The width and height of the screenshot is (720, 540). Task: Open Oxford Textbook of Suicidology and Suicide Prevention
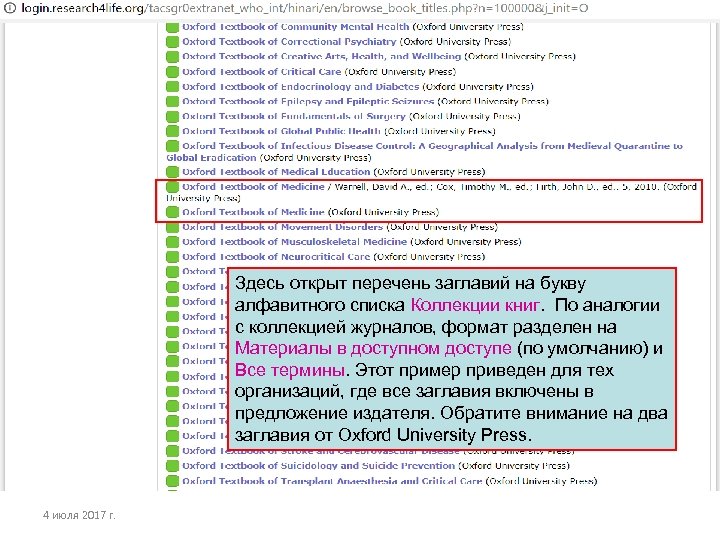(x=318, y=466)
